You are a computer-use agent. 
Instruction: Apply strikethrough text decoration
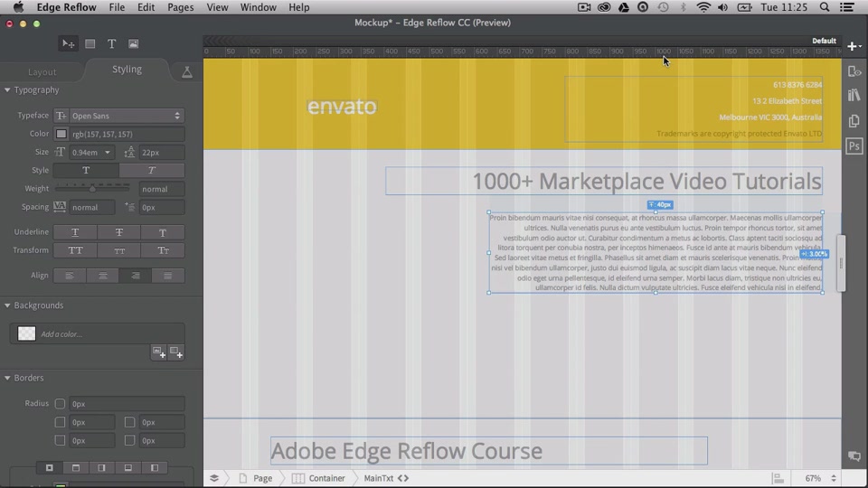coord(119,232)
